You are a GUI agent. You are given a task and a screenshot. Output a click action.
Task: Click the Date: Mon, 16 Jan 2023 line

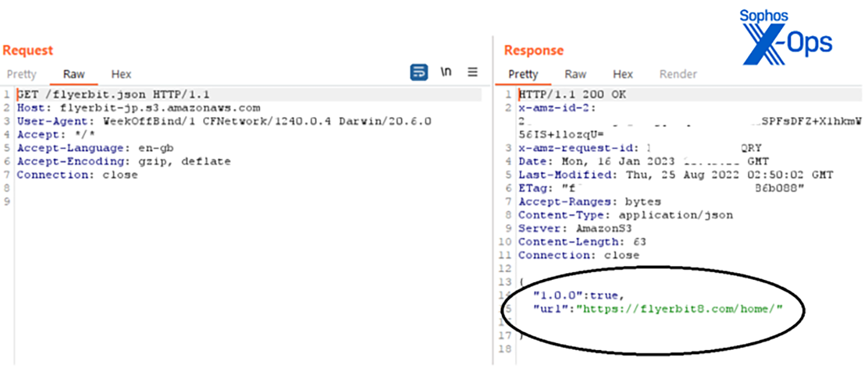tap(643, 161)
